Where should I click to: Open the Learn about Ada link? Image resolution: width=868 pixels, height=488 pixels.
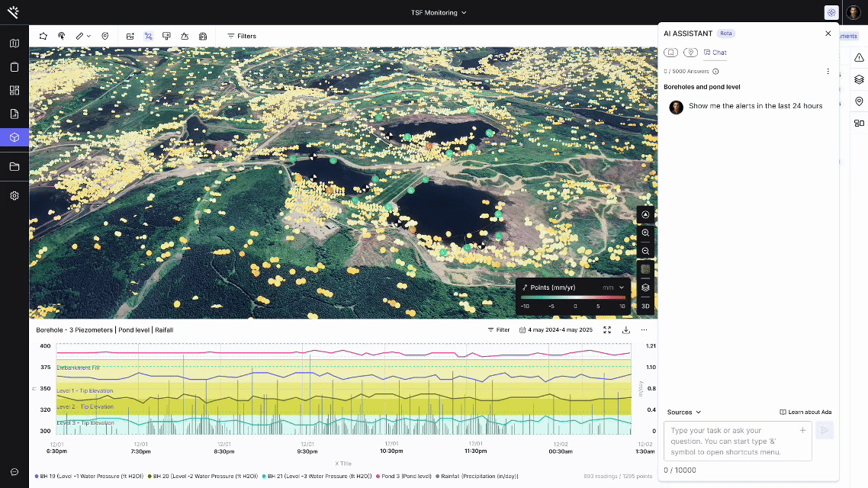[805, 413]
